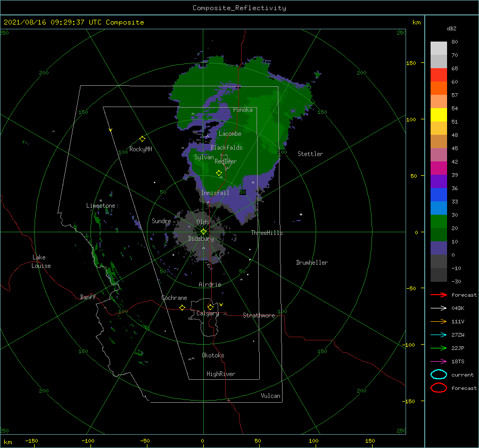This screenshot has height=448, width=479.
Task: Select the red 65 dBZ color swatch
Action: coord(439,75)
